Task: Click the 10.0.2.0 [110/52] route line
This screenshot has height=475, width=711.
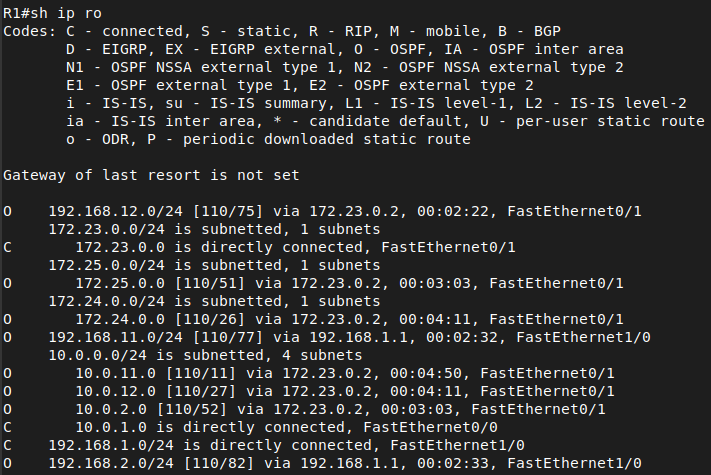Action: [304, 409]
